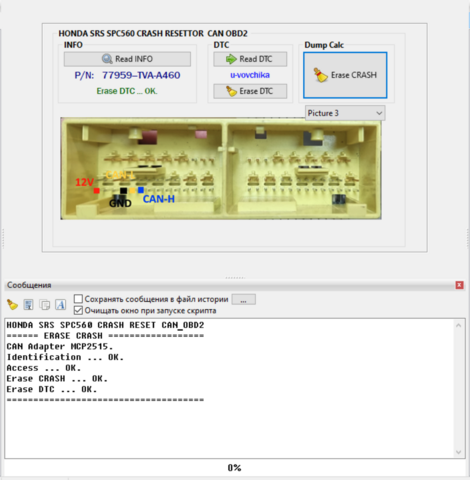The height and width of the screenshot is (480, 470).
Task: Click the connector pinout picture
Action: tap(221, 168)
